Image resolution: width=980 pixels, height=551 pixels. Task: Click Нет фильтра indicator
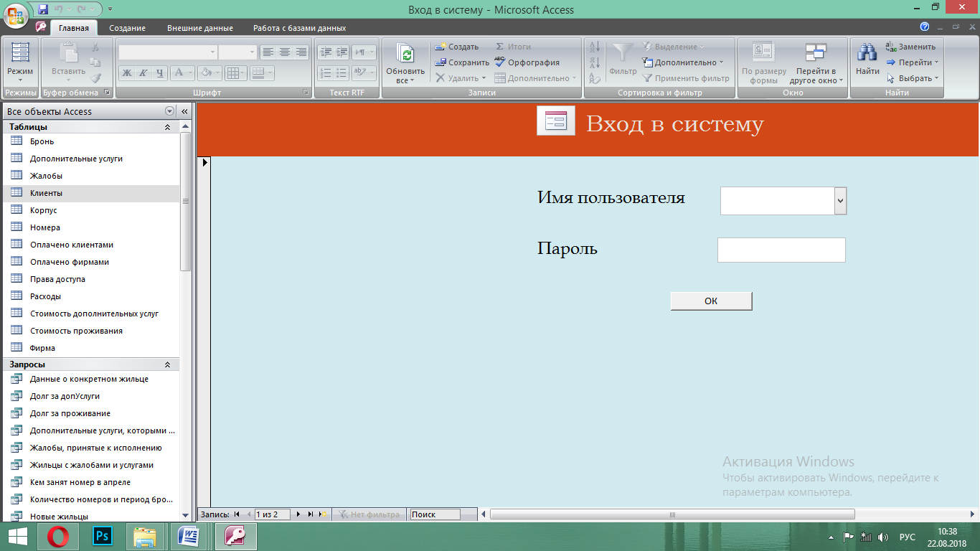click(x=369, y=514)
